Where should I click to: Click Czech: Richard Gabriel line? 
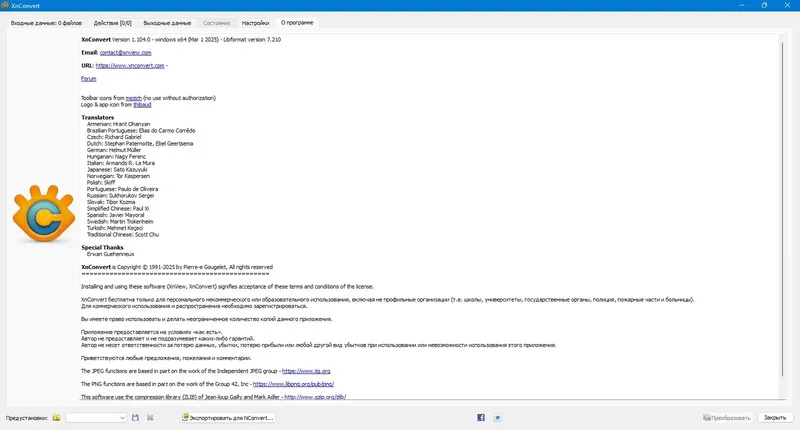coord(114,137)
